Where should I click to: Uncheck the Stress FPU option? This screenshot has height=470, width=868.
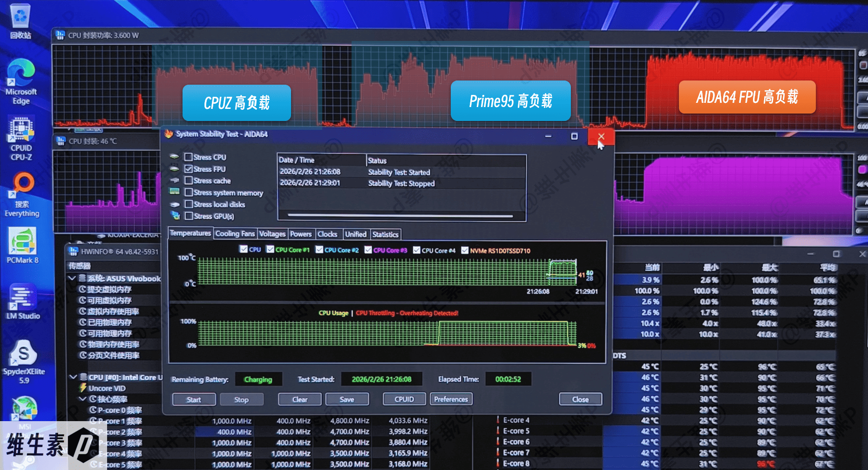point(189,169)
